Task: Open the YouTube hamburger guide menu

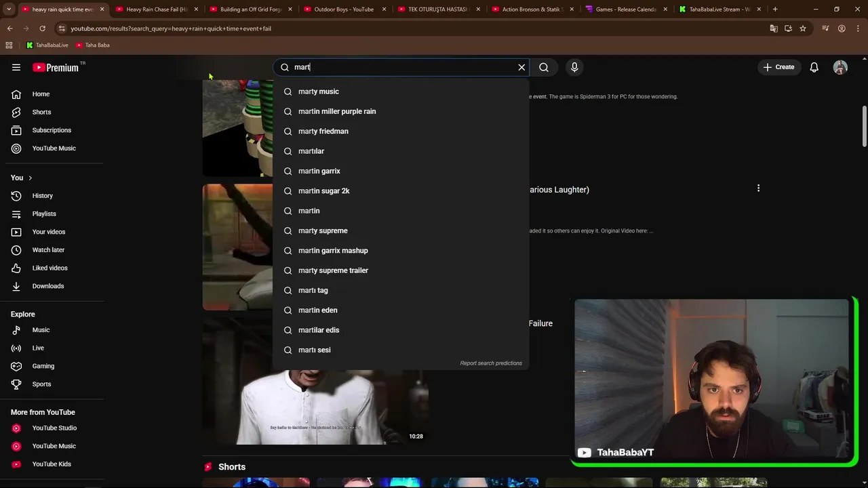Action: 16,67
